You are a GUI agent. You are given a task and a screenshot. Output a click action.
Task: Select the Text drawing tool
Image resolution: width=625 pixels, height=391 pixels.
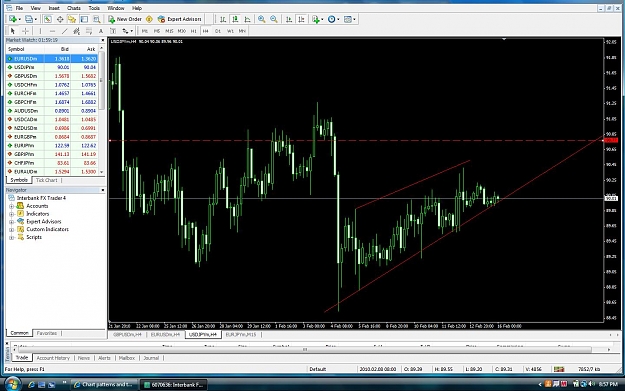point(101,31)
